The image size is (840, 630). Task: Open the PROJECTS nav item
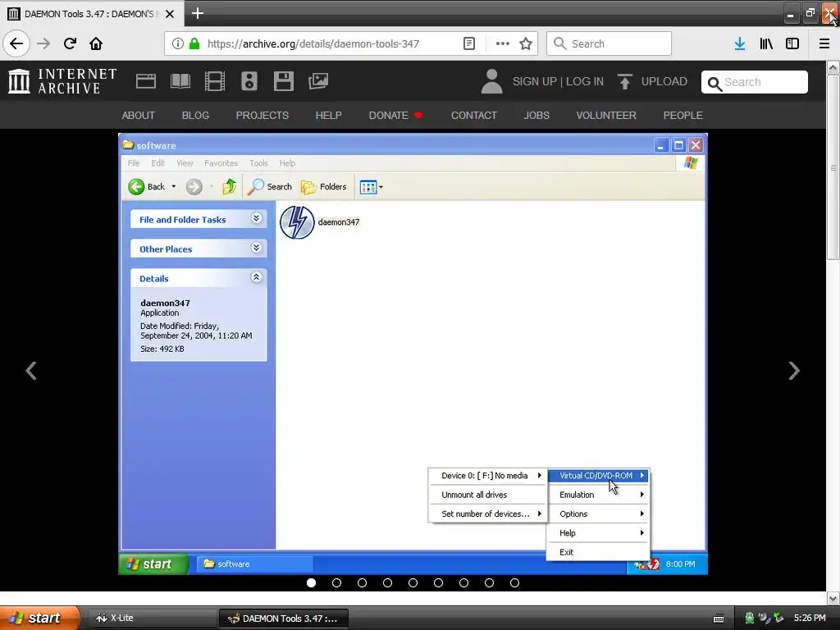[262, 115]
